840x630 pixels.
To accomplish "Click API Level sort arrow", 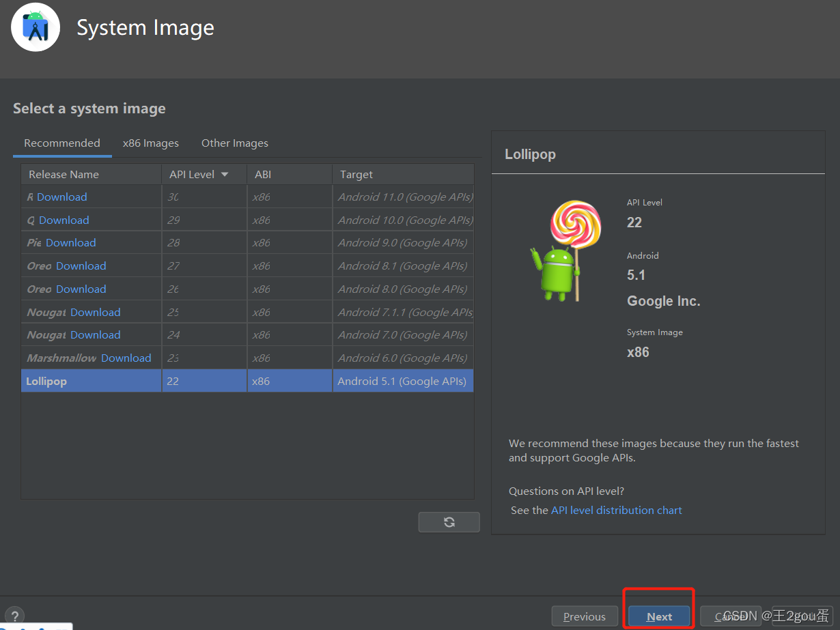I will pyautogui.click(x=225, y=175).
